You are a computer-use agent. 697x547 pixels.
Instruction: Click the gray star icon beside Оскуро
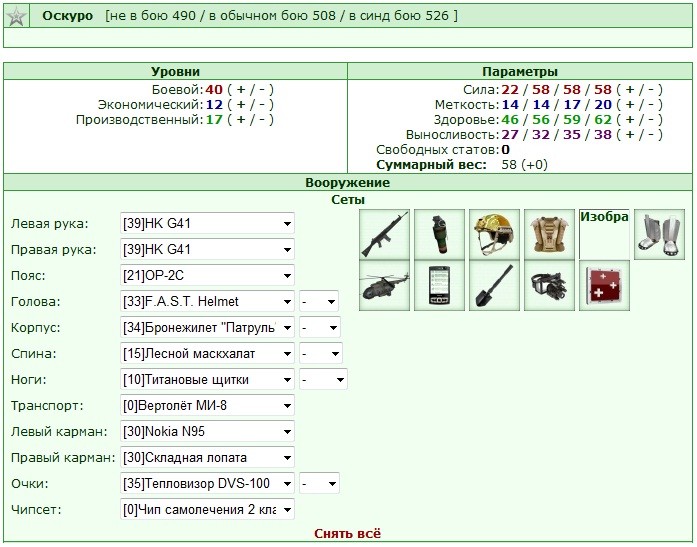point(16,16)
